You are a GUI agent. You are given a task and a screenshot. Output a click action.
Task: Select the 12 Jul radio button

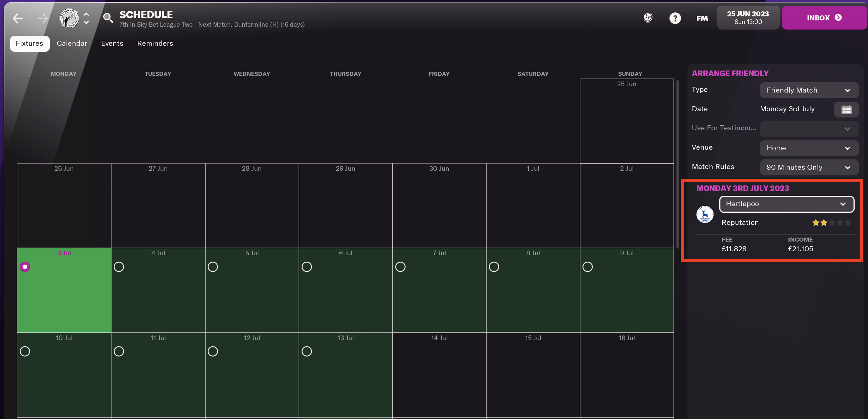coord(213,351)
